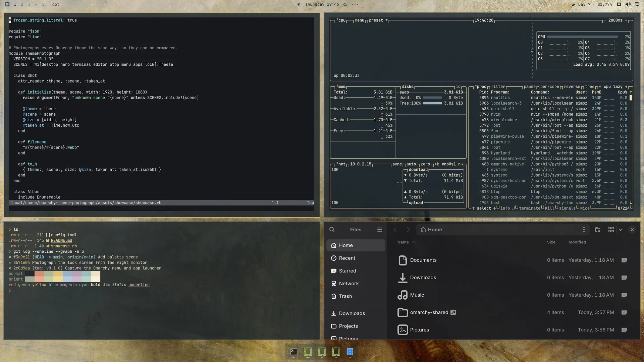The height and width of the screenshot is (362, 644).
Task: Open the volume speaker icon in top bar
Action: click(628, 4)
